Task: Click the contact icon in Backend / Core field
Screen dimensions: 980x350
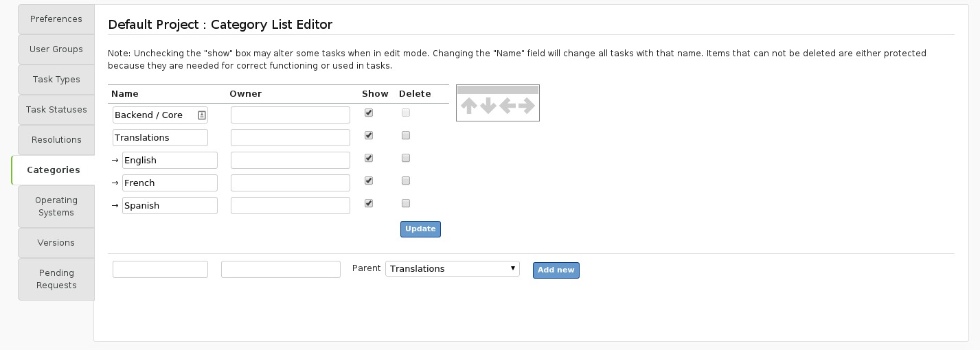Action: (x=202, y=115)
